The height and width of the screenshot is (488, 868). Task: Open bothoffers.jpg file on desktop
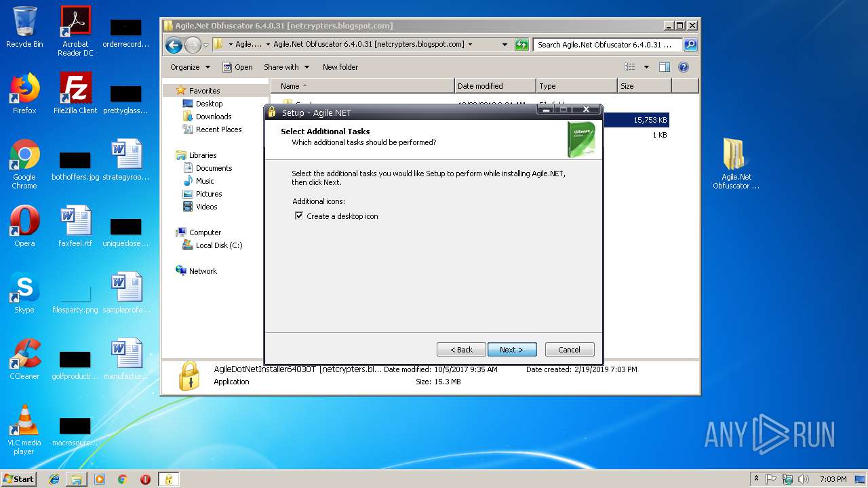(x=75, y=166)
